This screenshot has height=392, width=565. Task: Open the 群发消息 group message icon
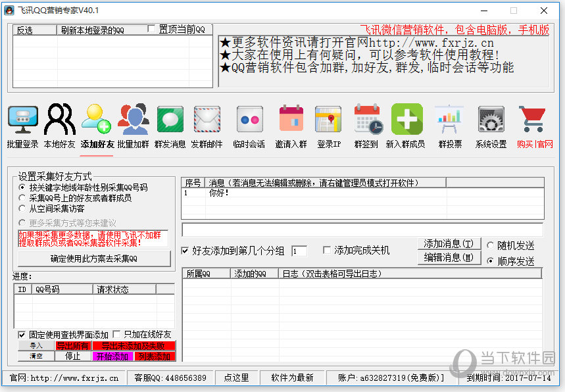tap(170, 119)
